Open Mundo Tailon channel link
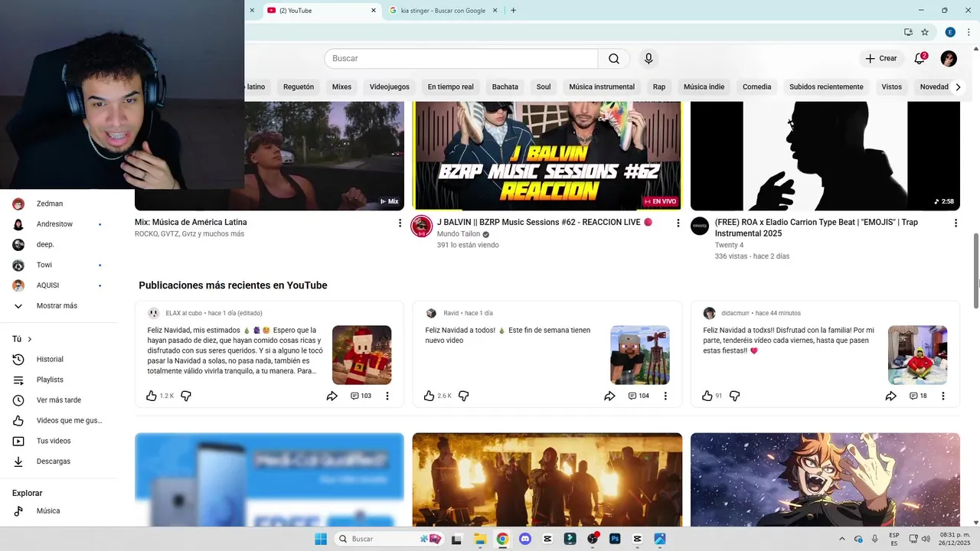Image resolution: width=980 pixels, height=551 pixels. (x=459, y=234)
